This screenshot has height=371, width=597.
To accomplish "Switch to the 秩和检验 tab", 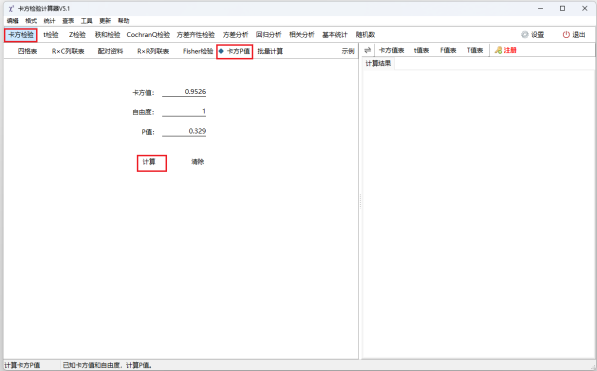I will click(x=107, y=35).
